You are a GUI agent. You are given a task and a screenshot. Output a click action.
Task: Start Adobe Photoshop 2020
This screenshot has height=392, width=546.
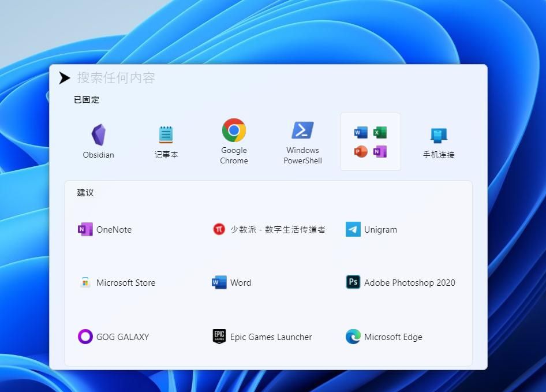click(x=400, y=282)
